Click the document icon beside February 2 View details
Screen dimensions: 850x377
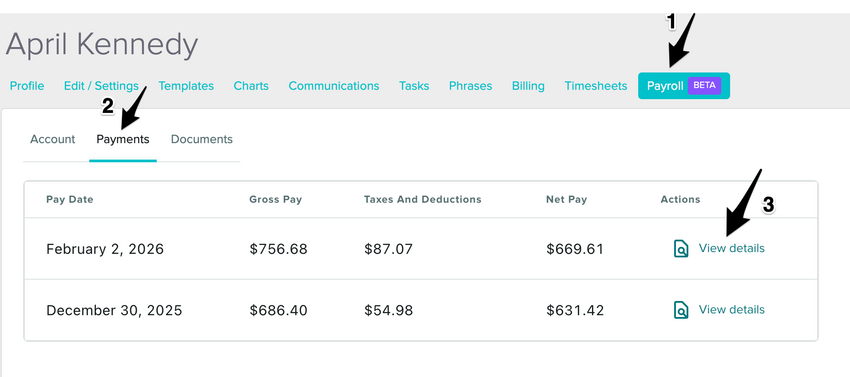pos(681,248)
